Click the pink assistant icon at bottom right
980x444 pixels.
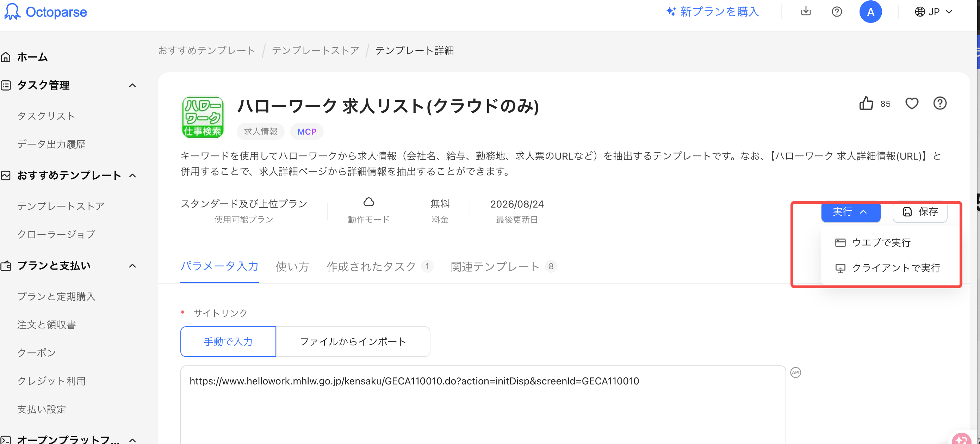coord(961,439)
